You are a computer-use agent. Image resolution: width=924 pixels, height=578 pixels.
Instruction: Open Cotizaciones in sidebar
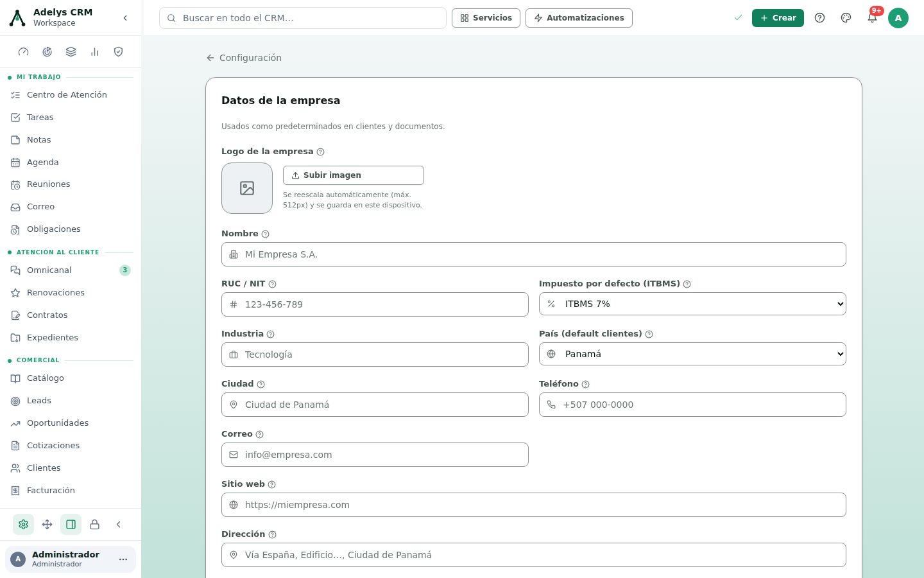(x=71, y=446)
